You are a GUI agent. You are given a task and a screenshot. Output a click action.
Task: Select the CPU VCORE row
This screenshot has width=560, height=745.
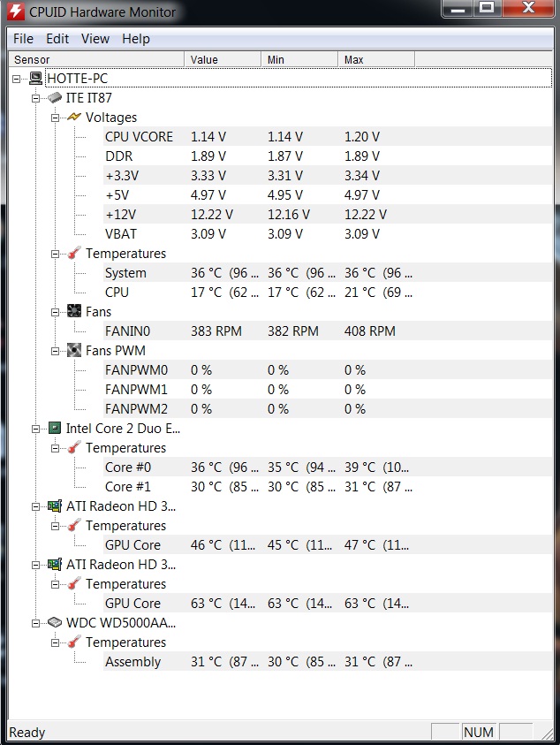coord(328,136)
